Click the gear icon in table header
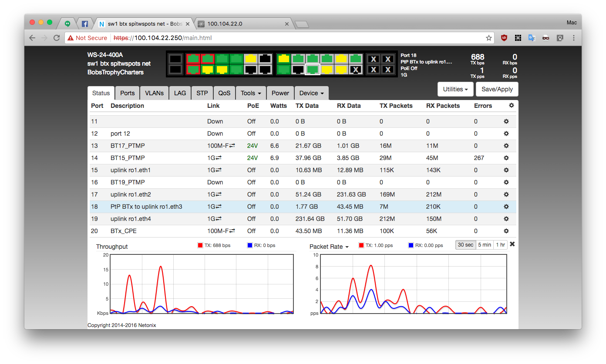Screen dimensions: 606x364 click(x=511, y=105)
